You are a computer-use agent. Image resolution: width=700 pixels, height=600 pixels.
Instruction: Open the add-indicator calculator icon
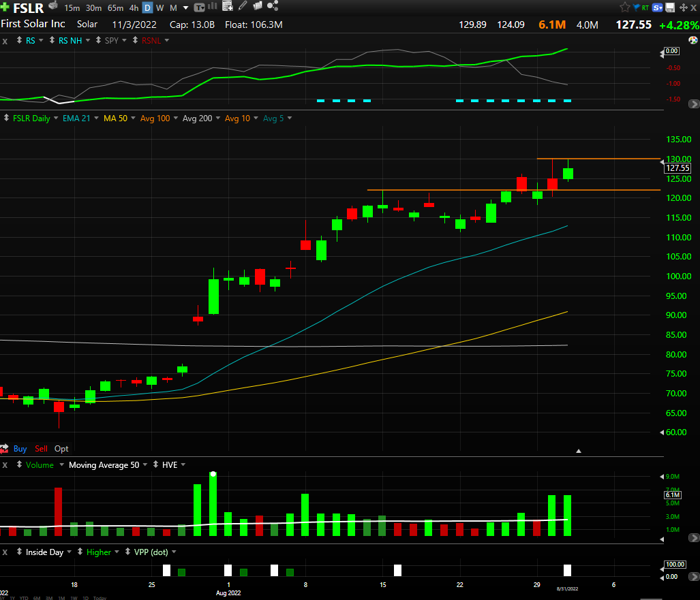(227, 6)
